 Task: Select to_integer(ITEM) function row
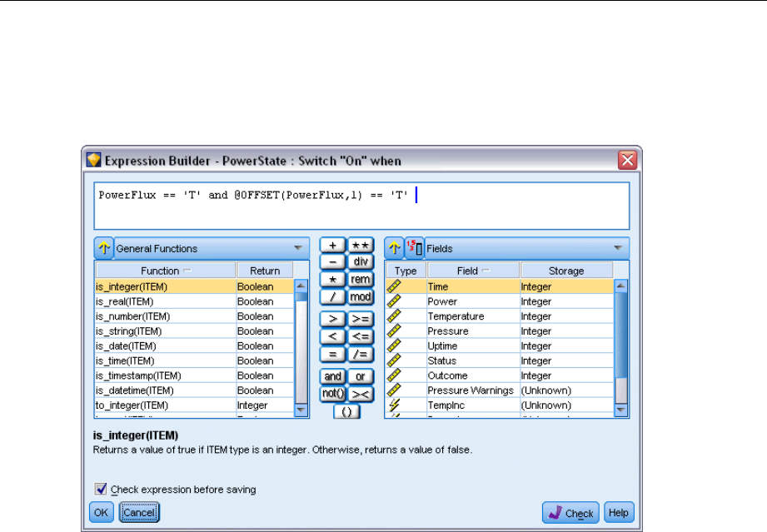point(195,405)
